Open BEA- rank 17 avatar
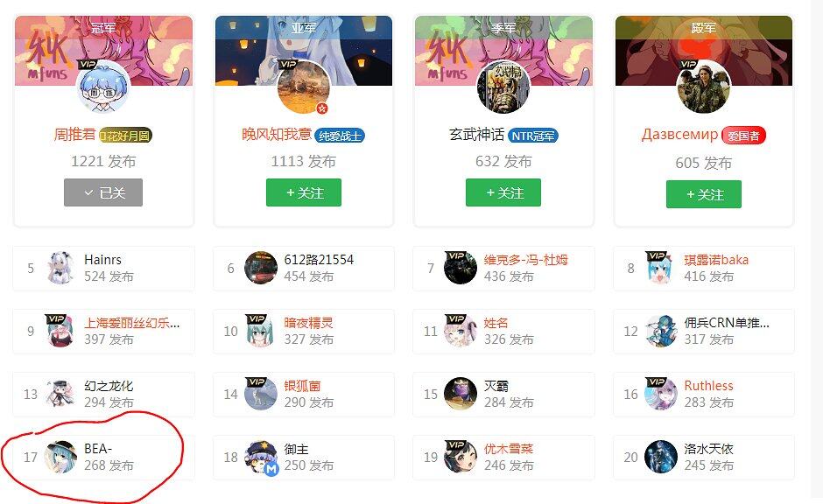Image resolution: width=823 pixels, height=504 pixels. pyautogui.click(x=61, y=457)
